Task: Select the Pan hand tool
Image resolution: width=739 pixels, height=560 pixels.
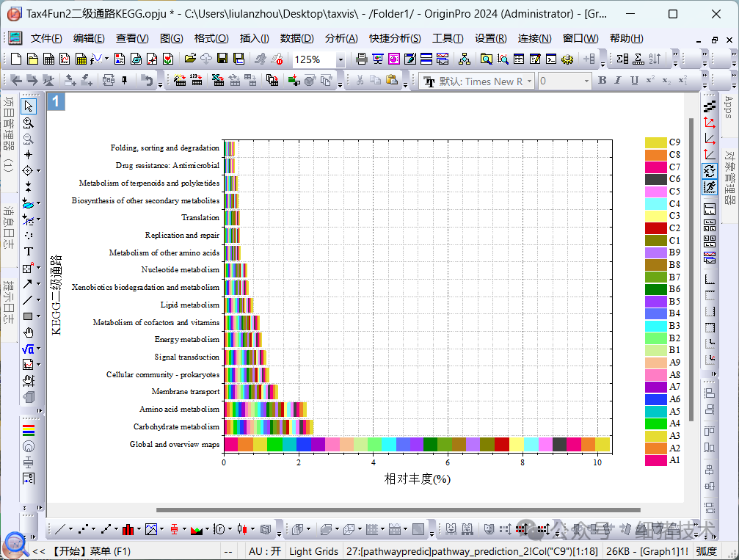Action: pos(29,332)
